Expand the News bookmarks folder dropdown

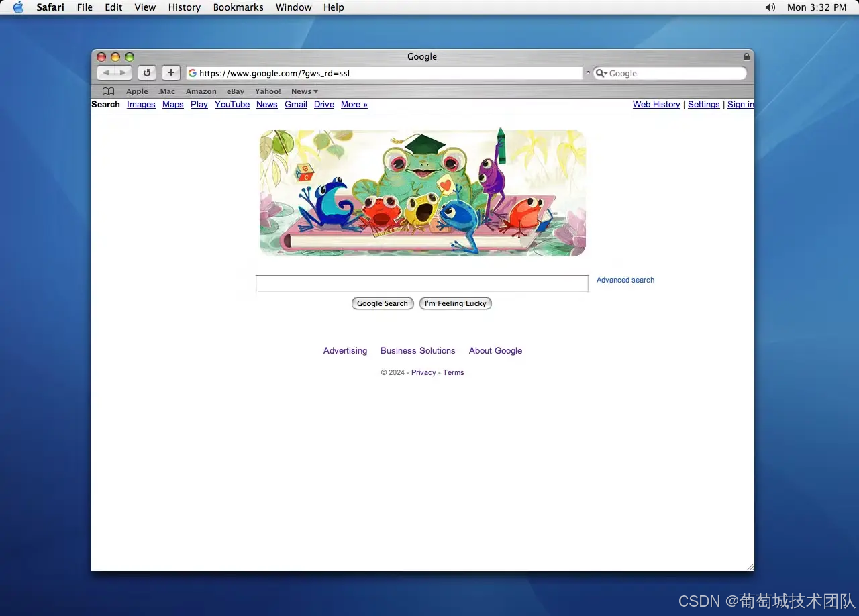tap(305, 91)
